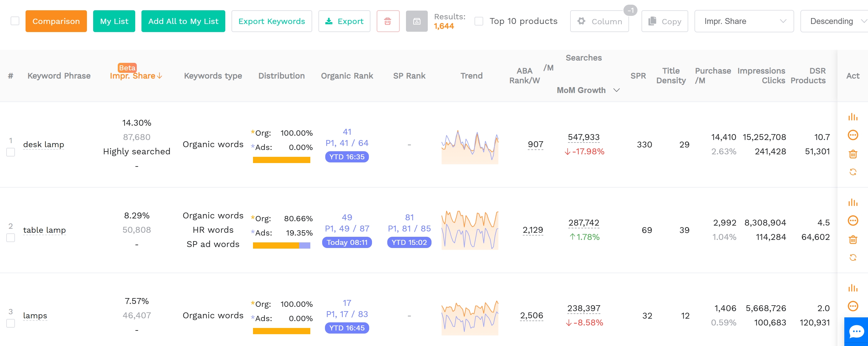The image size is (868, 346).
Task: Click the Comparison button
Action: point(56,21)
